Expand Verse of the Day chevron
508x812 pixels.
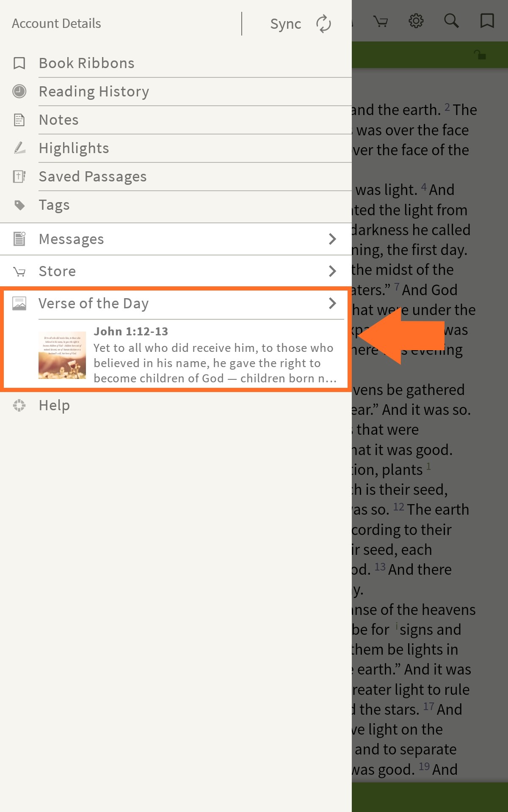(x=332, y=303)
